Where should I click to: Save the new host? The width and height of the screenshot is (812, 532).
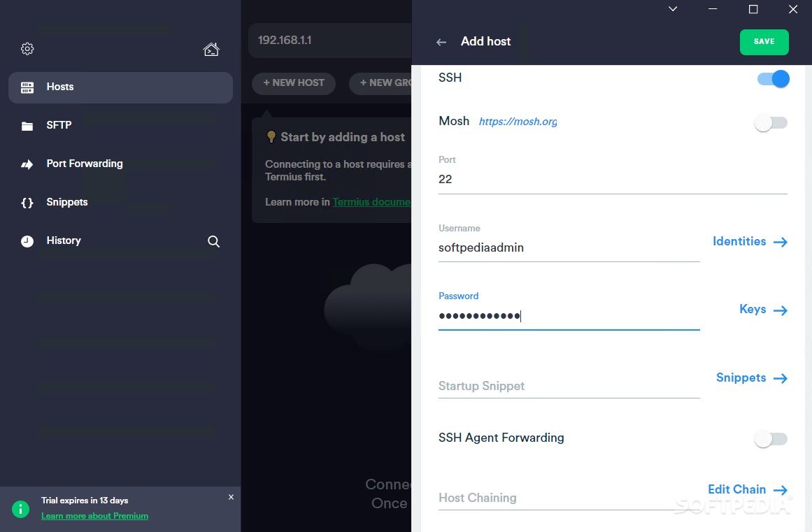(x=764, y=42)
